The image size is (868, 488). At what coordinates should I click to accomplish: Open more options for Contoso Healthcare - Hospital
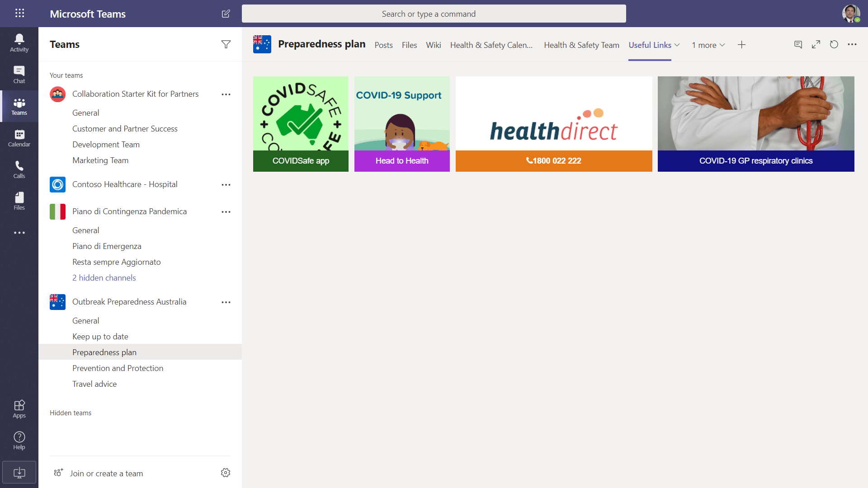(x=226, y=185)
